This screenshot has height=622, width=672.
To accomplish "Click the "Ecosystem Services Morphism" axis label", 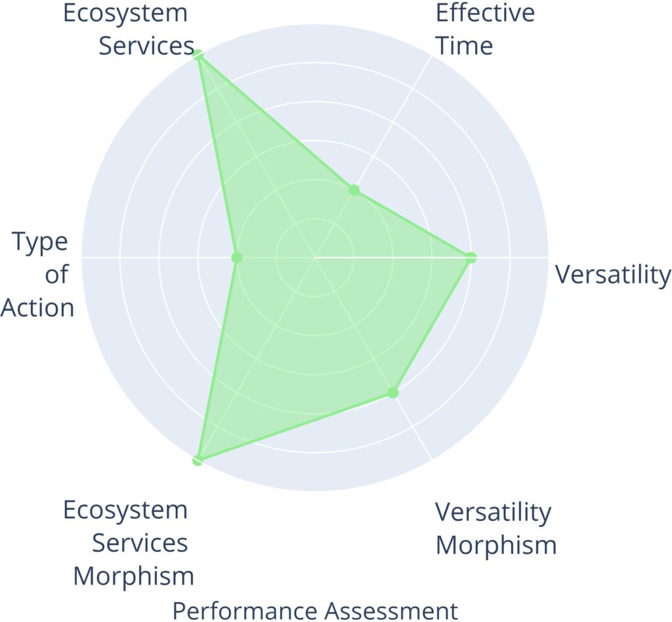I will tap(129, 543).
